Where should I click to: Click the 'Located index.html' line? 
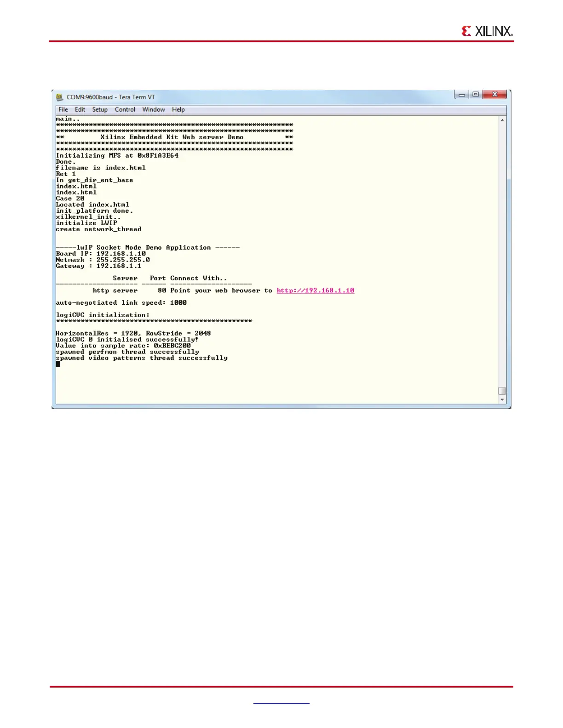tap(92, 205)
